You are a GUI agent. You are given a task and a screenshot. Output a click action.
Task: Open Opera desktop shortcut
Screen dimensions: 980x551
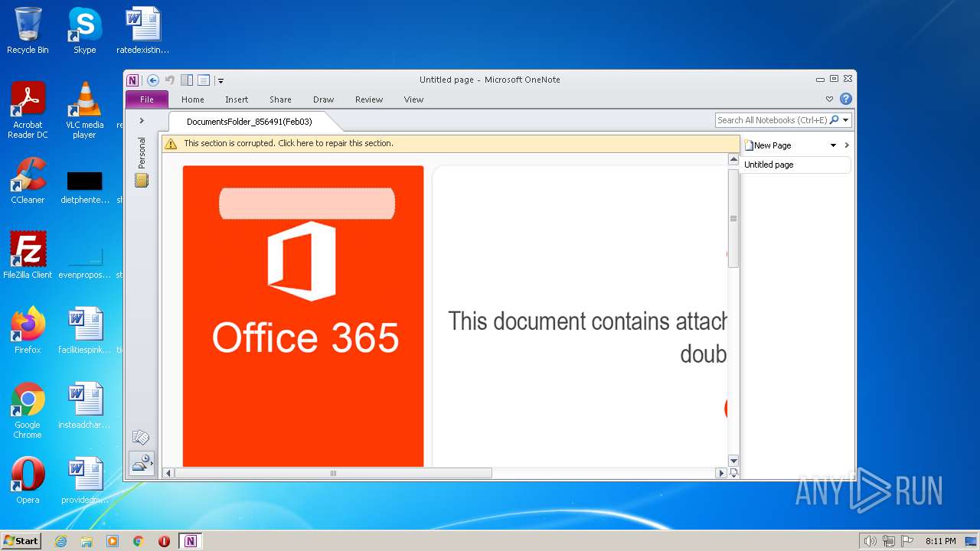point(28,481)
